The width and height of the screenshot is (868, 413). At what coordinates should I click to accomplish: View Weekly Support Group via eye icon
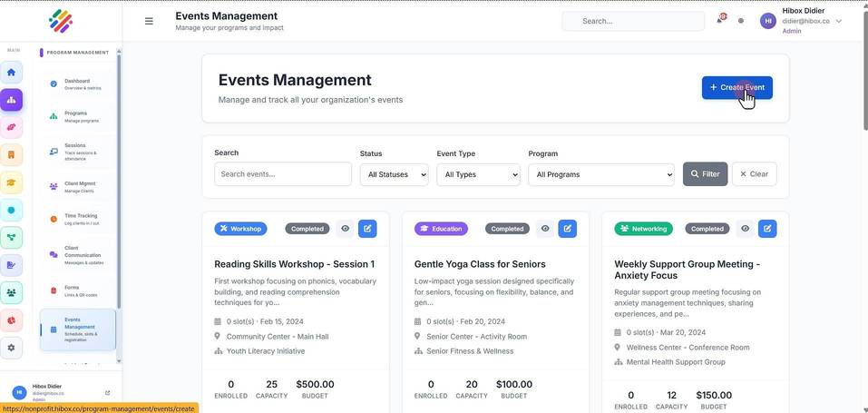click(746, 229)
